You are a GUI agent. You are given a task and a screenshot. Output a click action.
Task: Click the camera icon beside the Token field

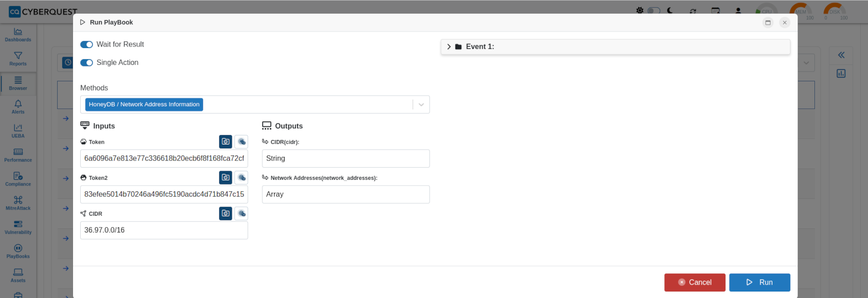226,142
